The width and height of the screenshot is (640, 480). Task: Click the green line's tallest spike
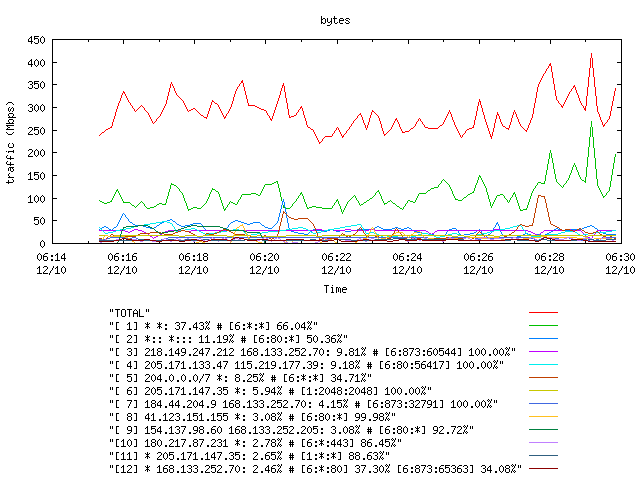click(591, 122)
